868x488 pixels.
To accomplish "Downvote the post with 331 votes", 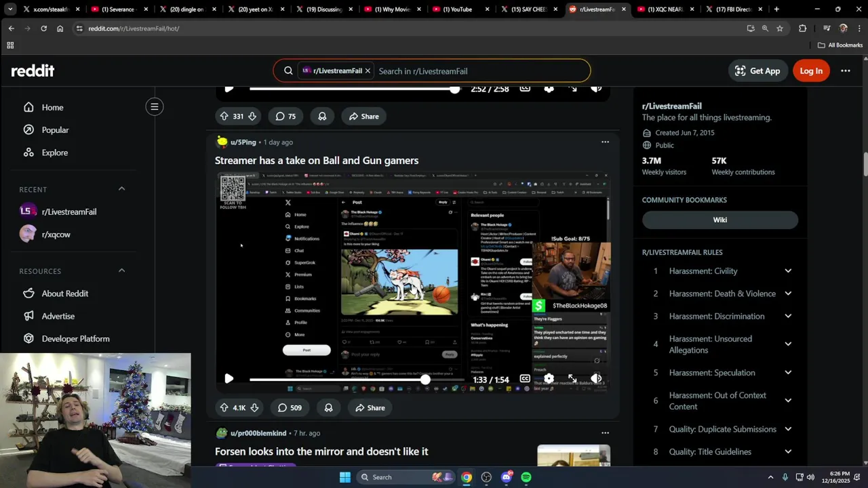I will 252,117.
